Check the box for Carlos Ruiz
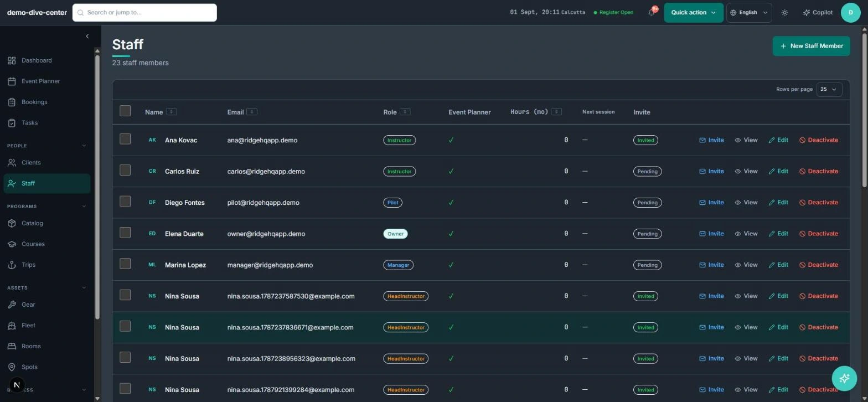Image resolution: width=868 pixels, height=402 pixels. 125,170
